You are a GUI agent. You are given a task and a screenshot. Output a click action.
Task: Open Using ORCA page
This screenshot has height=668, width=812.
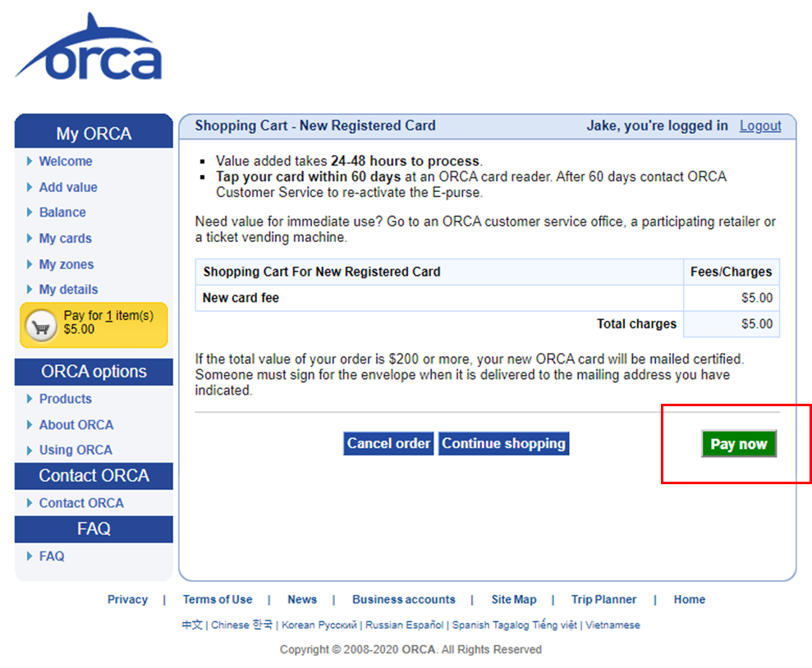point(76,450)
